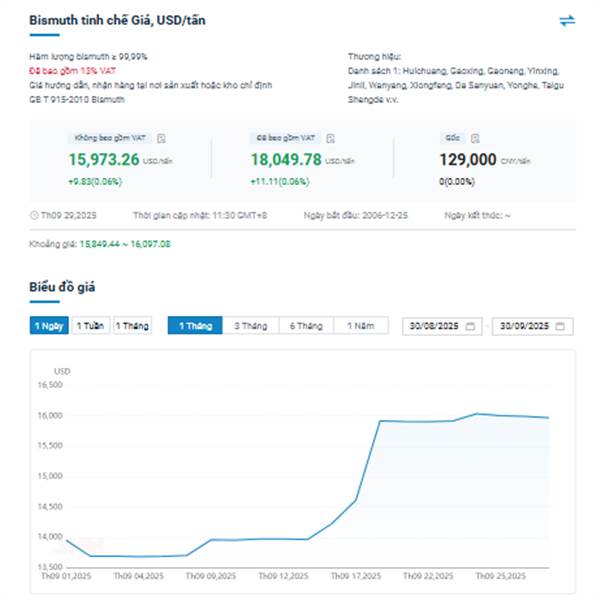Open end date picker 30/09/2025
This screenshot has height=600, width=600.
tap(524, 327)
